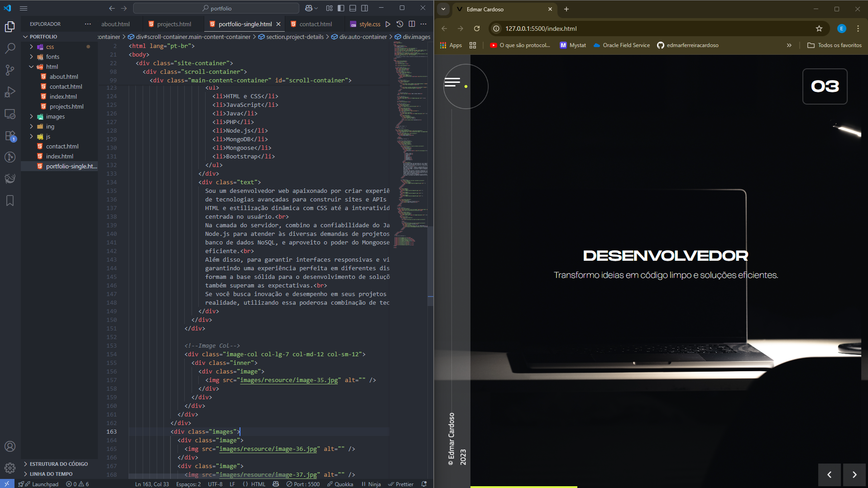Expand the css folder in explorer
The width and height of the screenshot is (868, 488).
click(x=50, y=47)
